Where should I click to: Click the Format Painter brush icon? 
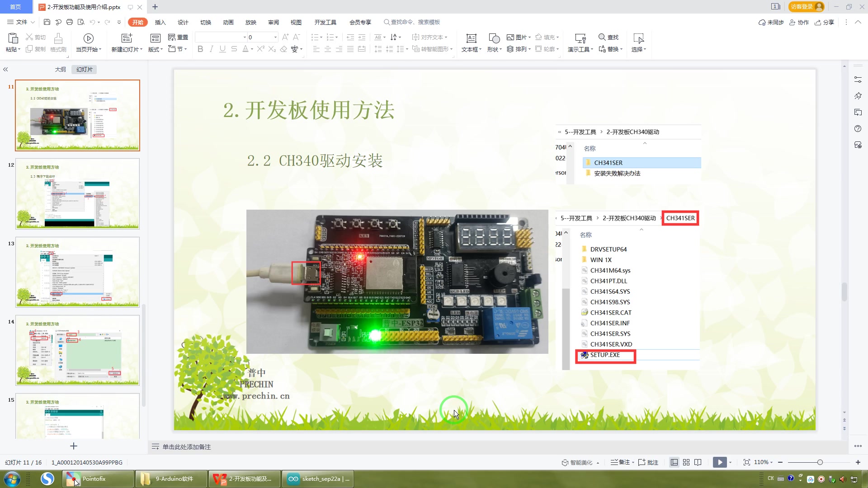pyautogui.click(x=58, y=38)
